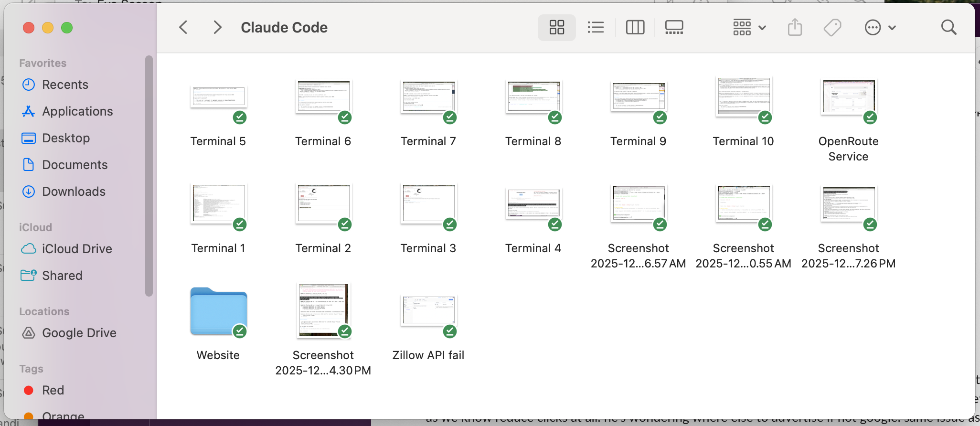Click the Search magnifier icon
This screenshot has width=980, height=426.
click(948, 28)
